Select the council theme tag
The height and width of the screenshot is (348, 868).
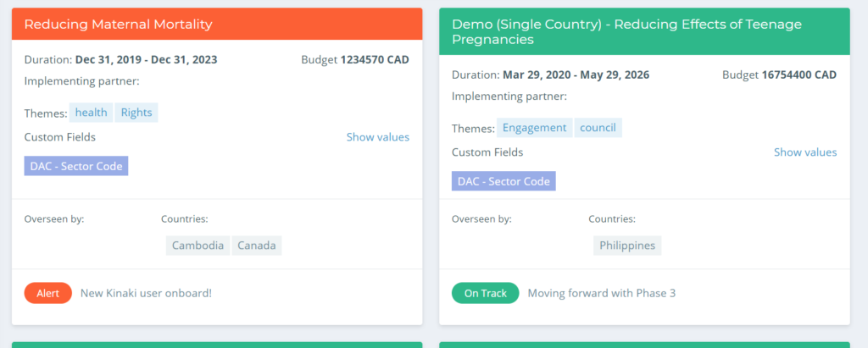tap(598, 128)
